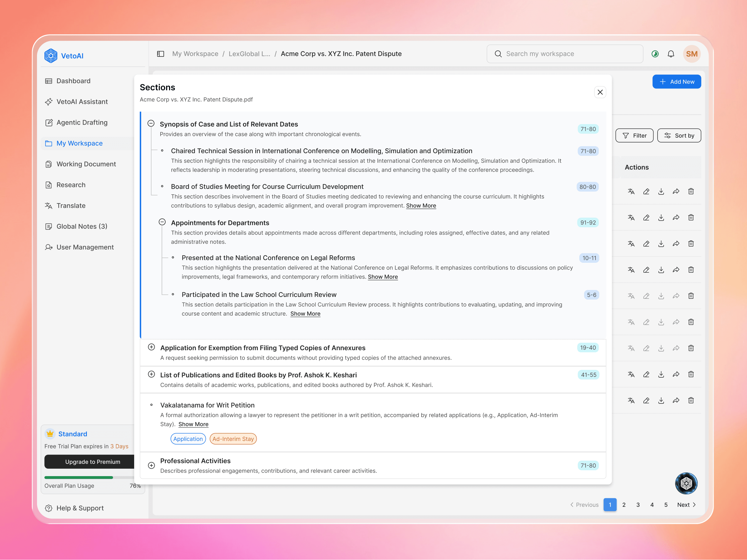Viewport: 747px width, 560px height.
Task: Click the 19-40 page range badge
Action: pos(588,348)
